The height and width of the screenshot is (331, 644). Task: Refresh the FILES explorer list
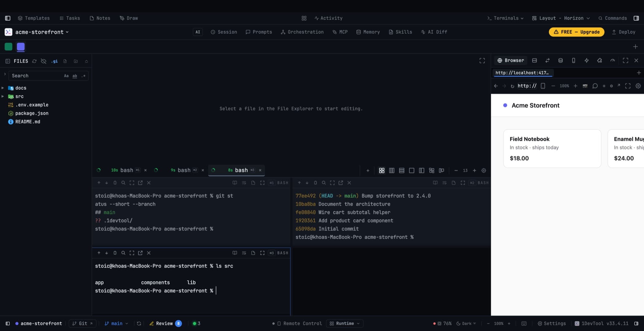pos(34,61)
